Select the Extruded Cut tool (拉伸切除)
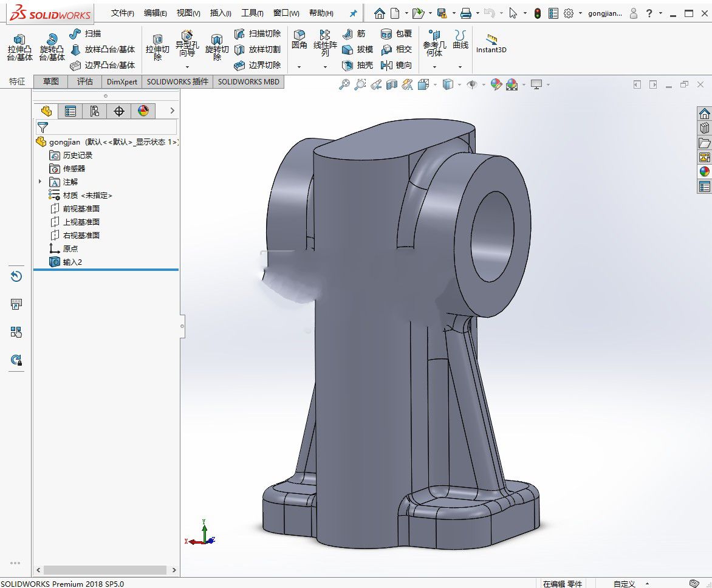The image size is (712, 588). point(157,47)
